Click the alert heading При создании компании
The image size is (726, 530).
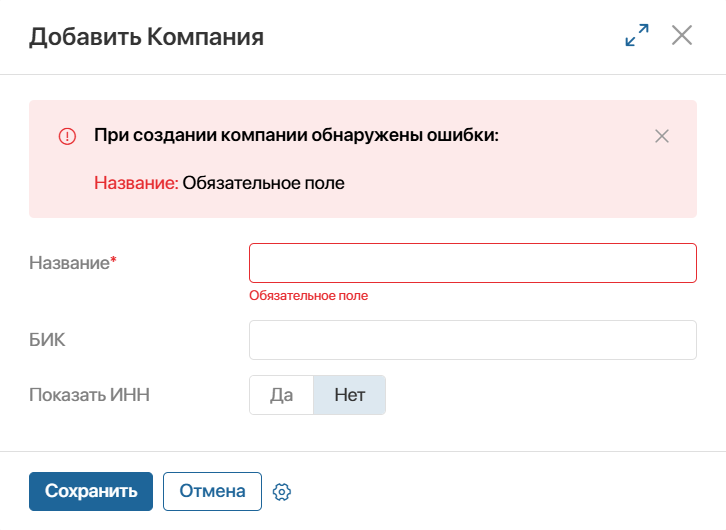point(296,135)
